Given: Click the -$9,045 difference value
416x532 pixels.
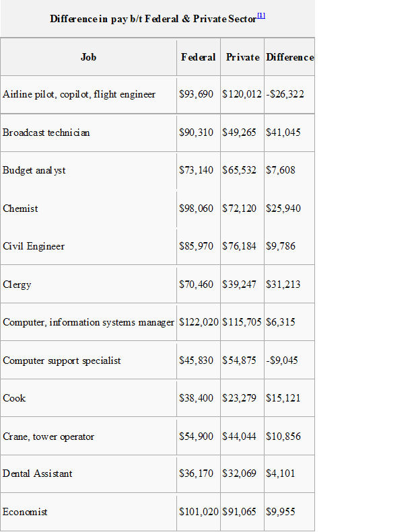Looking at the screenshot, I should pos(282,360).
